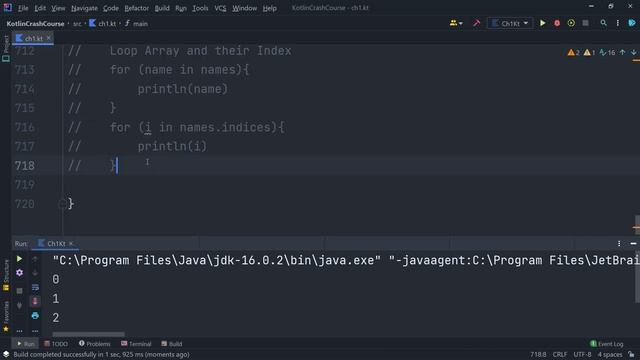Image resolution: width=640 pixels, height=360 pixels.
Task: Open the Problems tool window
Action: click(x=94, y=344)
